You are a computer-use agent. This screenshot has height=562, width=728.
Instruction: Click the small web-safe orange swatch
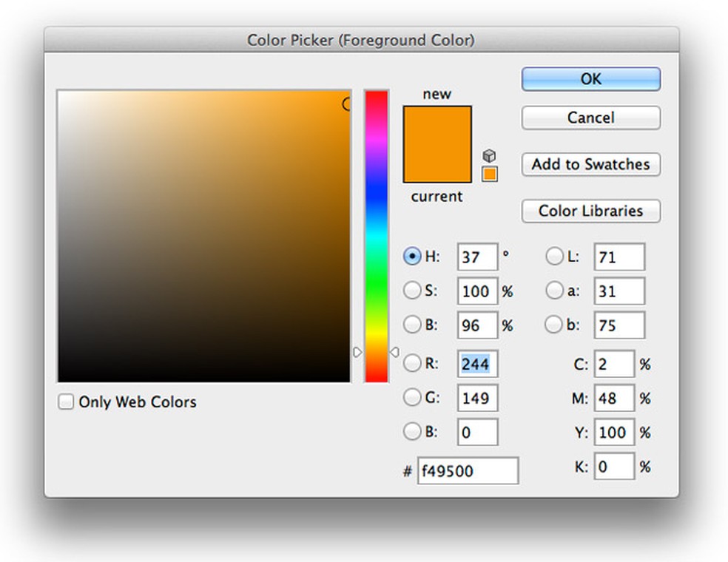(489, 175)
